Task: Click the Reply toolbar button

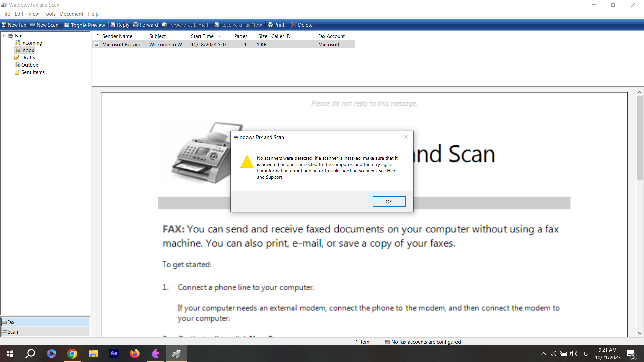Action: [x=120, y=25]
